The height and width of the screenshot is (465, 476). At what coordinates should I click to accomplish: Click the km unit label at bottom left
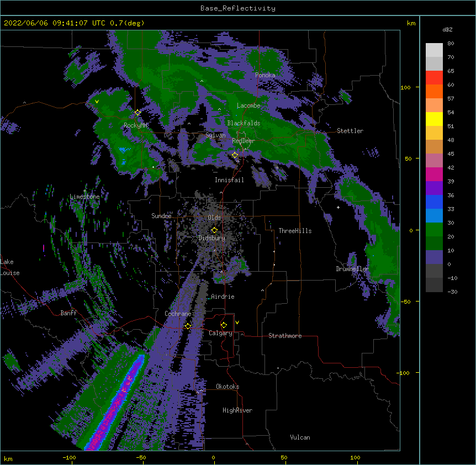8,458
